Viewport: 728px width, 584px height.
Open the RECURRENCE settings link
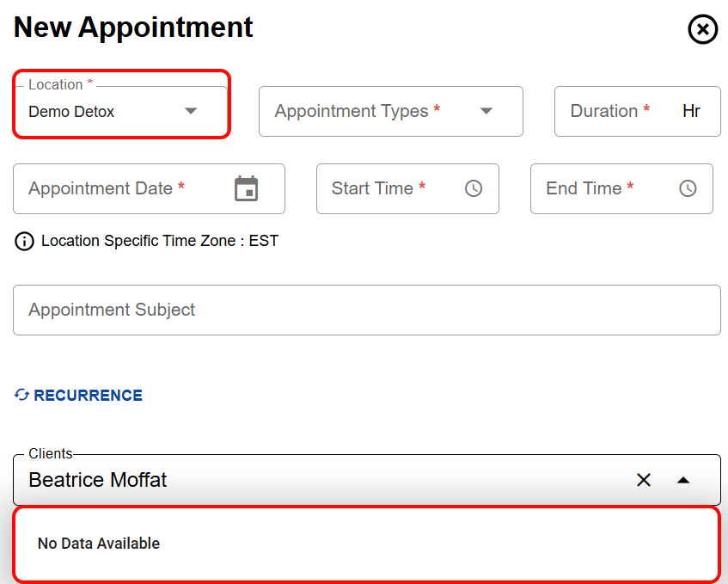click(x=88, y=396)
